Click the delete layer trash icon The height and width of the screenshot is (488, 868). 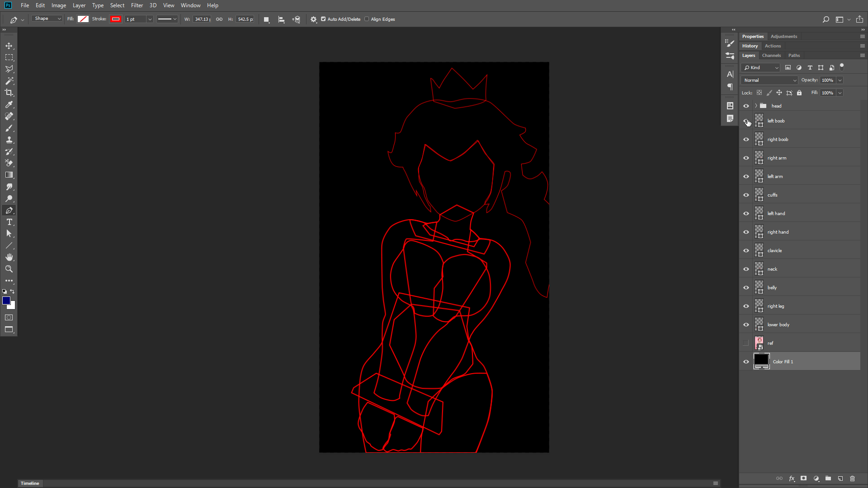click(852, 479)
